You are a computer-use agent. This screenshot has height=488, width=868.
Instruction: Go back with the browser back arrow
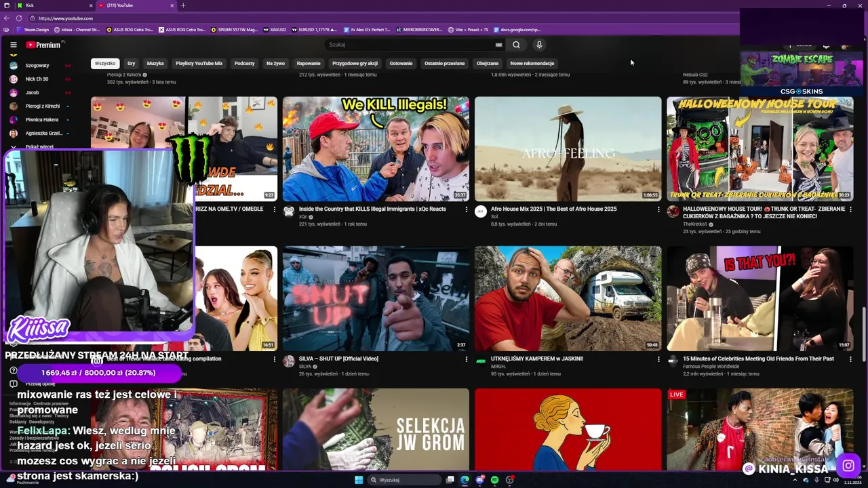6,18
